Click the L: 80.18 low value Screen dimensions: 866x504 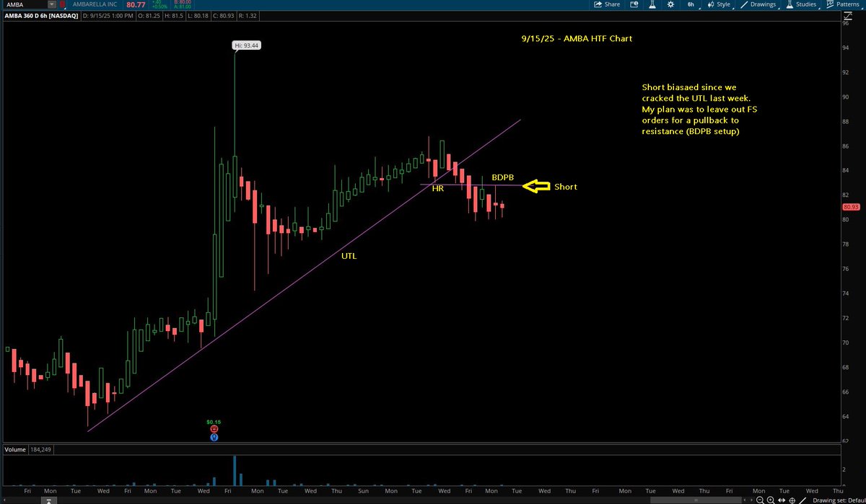198,16
